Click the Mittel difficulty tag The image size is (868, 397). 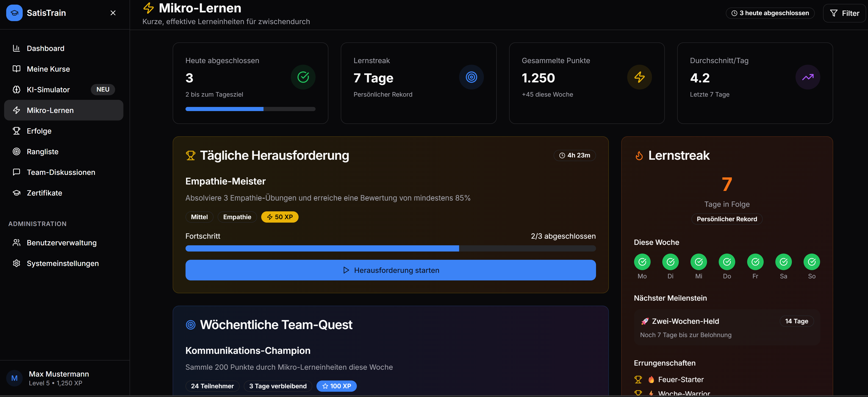(x=199, y=217)
